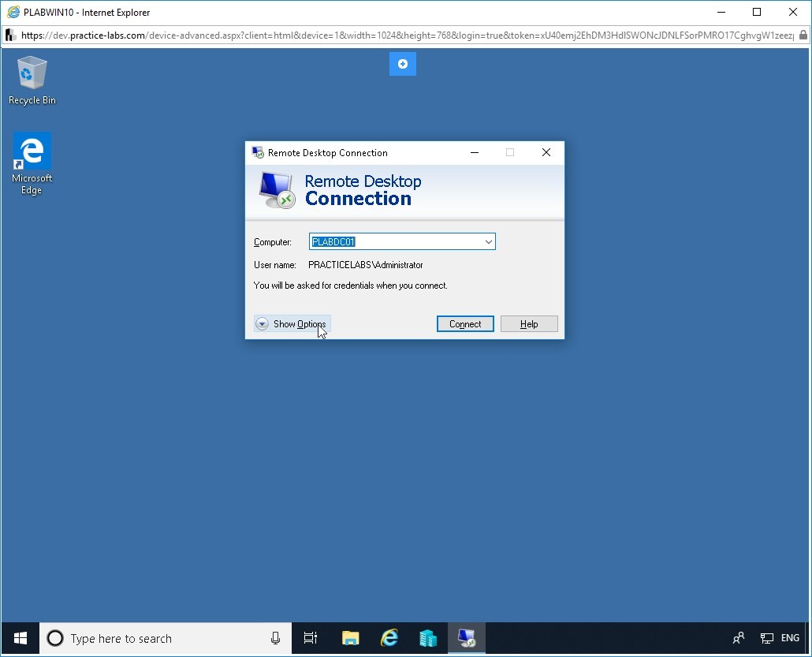Click the Remote Desktop computer monitor logo
The image size is (812, 657).
(277, 190)
